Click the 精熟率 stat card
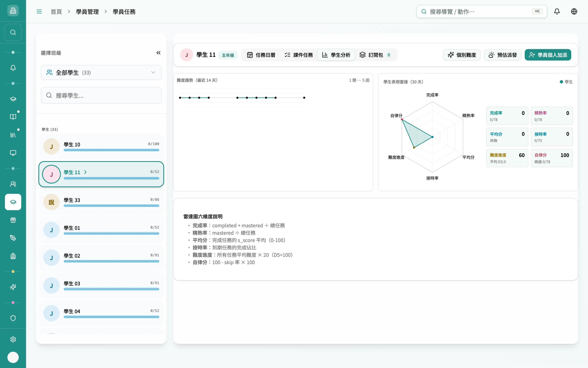Image resolution: width=588 pixels, height=368 pixels. (x=551, y=116)
